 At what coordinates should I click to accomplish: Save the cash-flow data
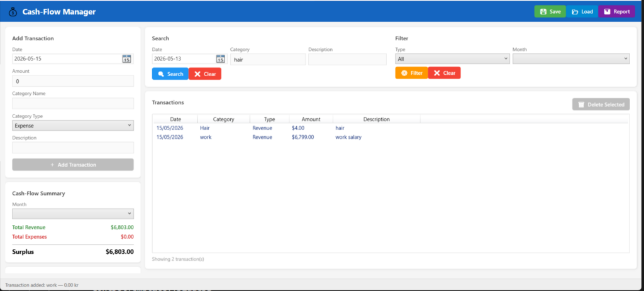click(x=550, y=11)
